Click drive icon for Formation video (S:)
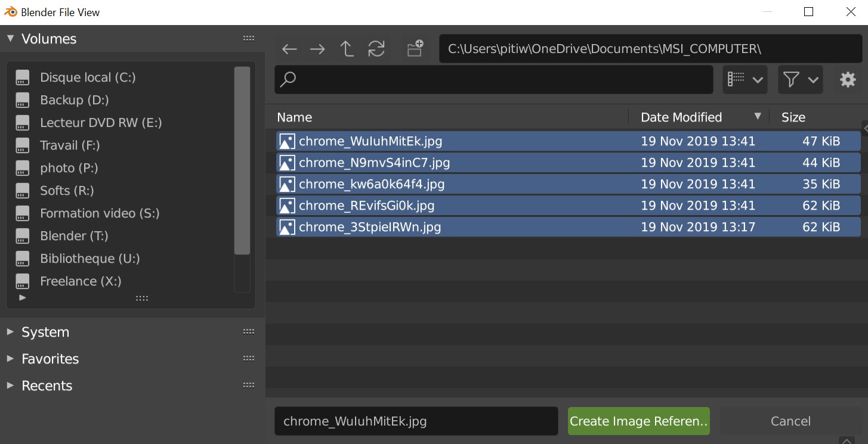The height and width of the screenshot is (444, 868). [x=22, y=213]
